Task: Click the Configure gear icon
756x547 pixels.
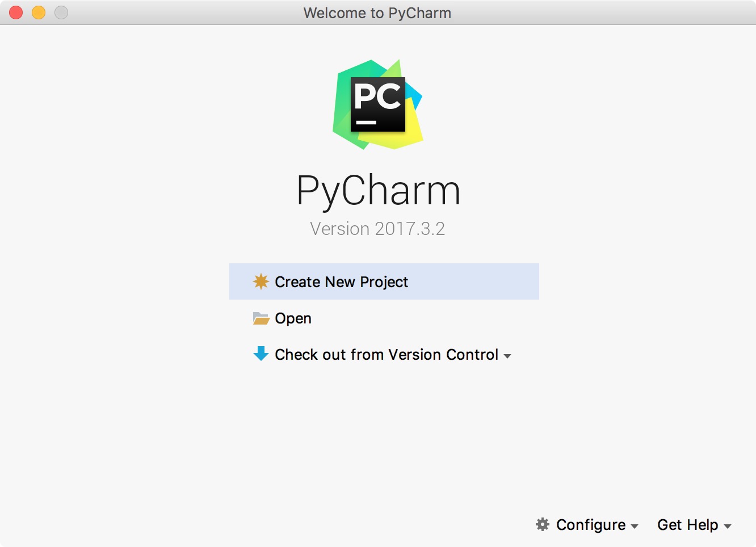Action: pyautogui.click(x=542, y=525)
